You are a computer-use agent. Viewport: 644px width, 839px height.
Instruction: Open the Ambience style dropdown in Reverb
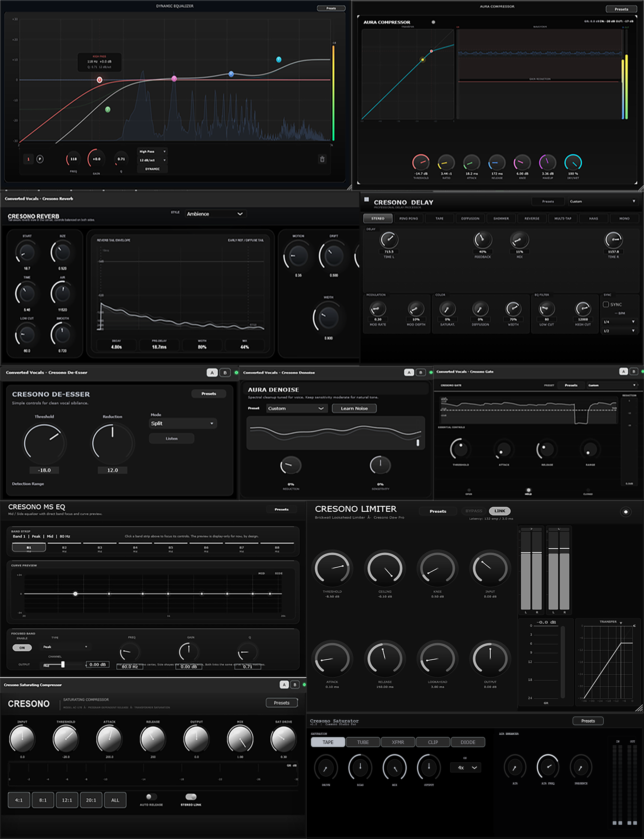(216, 214)
